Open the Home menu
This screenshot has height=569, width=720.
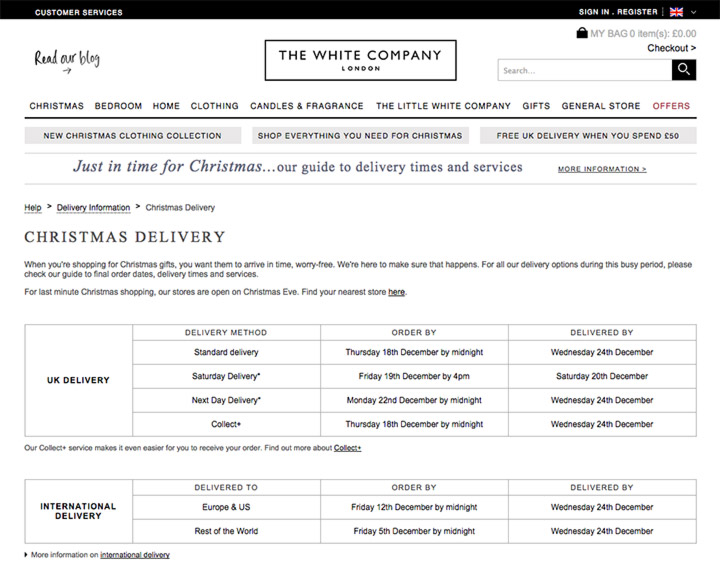pos(166,106)
